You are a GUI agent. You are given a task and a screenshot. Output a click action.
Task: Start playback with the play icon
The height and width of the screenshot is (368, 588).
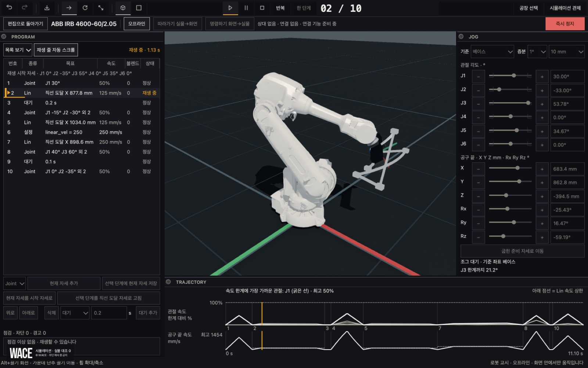coord(230,8)
